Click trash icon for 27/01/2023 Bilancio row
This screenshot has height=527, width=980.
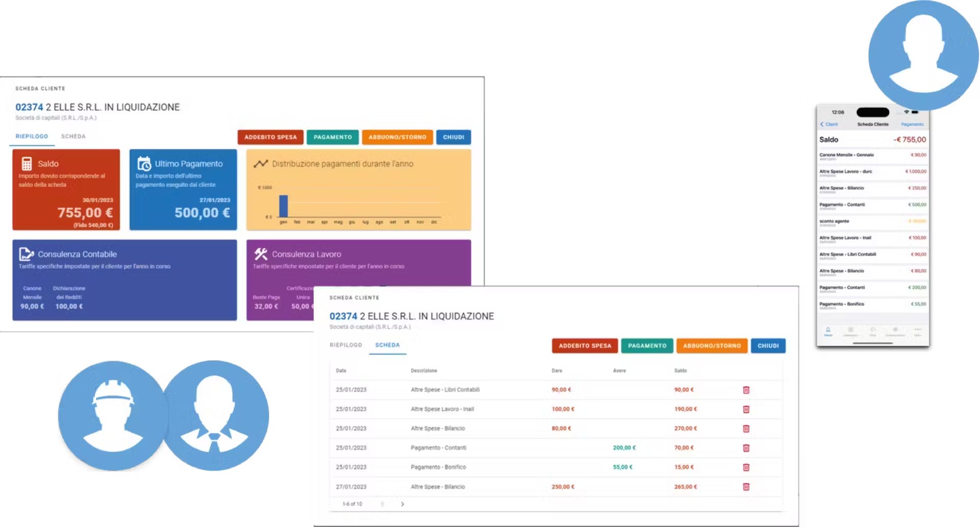tap(746, 487)
